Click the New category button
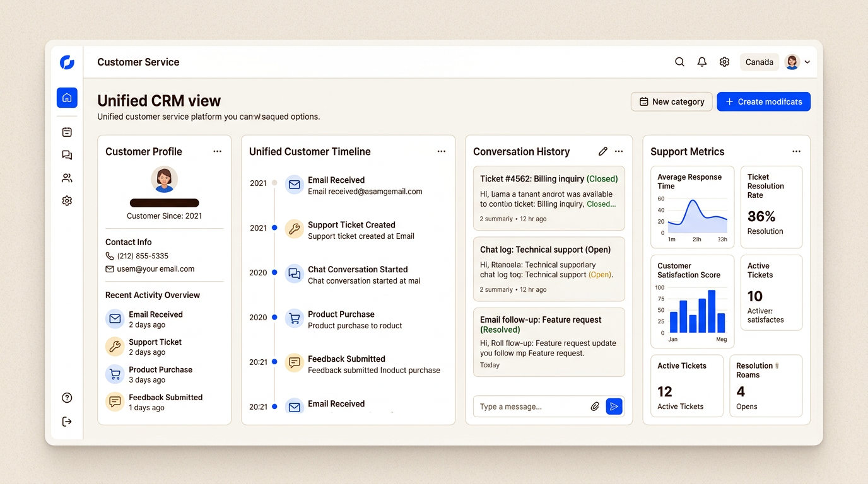 tap(671, 101)
